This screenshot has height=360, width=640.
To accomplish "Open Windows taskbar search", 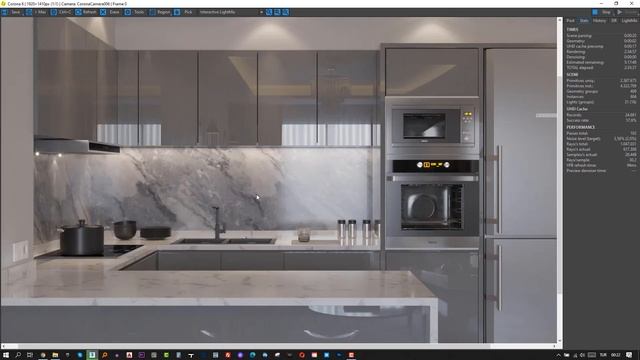I will point(18,355).
